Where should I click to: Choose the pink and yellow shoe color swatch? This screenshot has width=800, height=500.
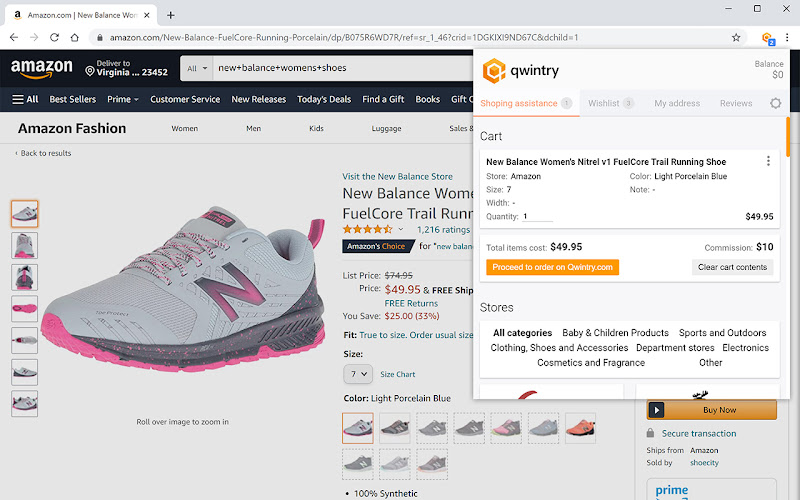click(506, 428)
